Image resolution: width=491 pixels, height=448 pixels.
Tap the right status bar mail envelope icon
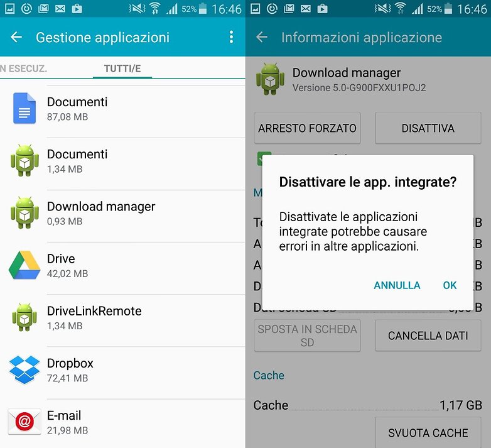(x=306, y=9)
